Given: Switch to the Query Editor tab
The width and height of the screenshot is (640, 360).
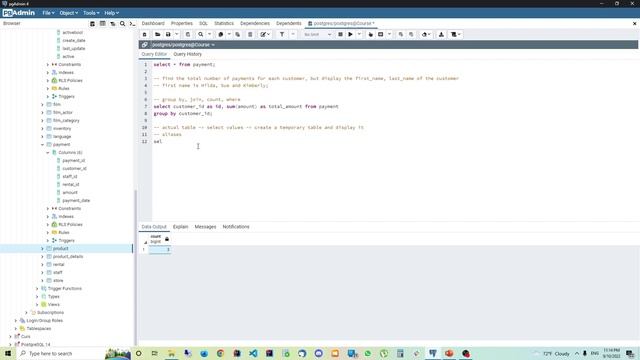Looking at the screenshot, I should point(154,54).
